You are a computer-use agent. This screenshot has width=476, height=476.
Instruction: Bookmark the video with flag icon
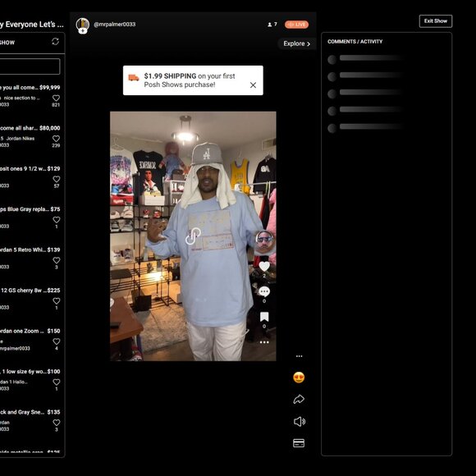(x=264, y=317)
